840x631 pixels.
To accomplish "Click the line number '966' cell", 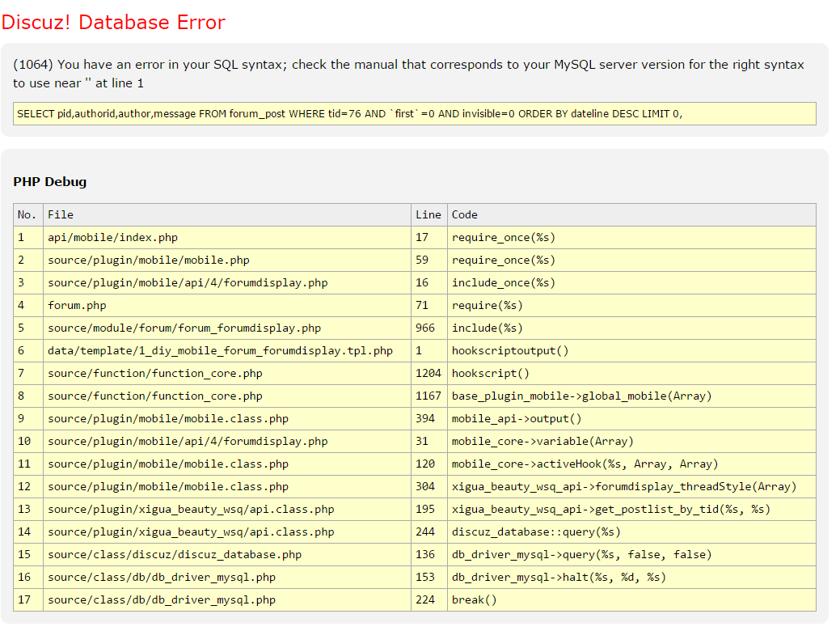I will 429,328.
